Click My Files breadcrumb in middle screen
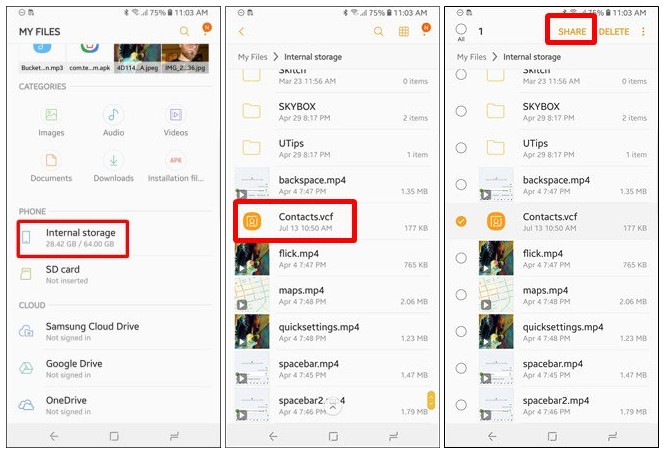 [252, 57]
